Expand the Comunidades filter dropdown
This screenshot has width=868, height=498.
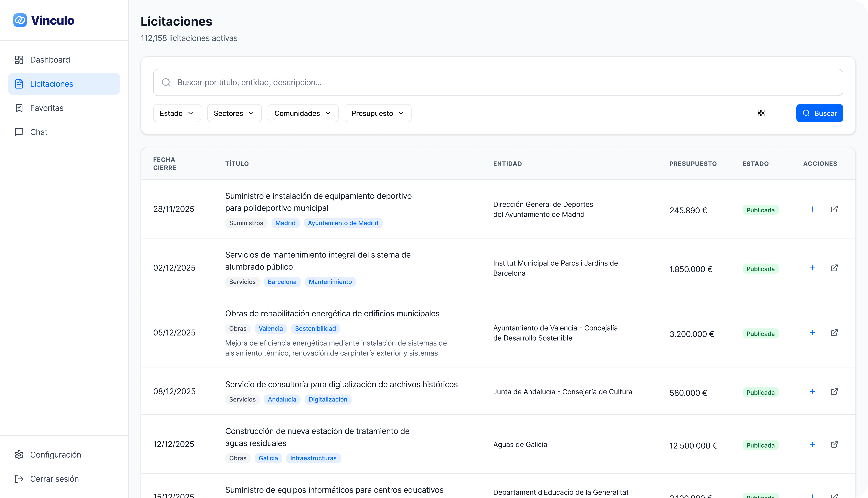pyautogui.click(x=303, y=113)
